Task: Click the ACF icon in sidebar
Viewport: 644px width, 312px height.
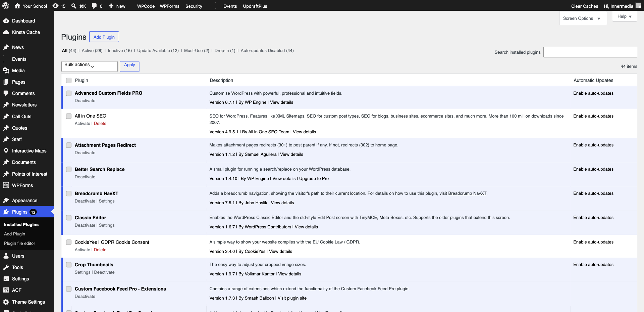Action: 6,290
